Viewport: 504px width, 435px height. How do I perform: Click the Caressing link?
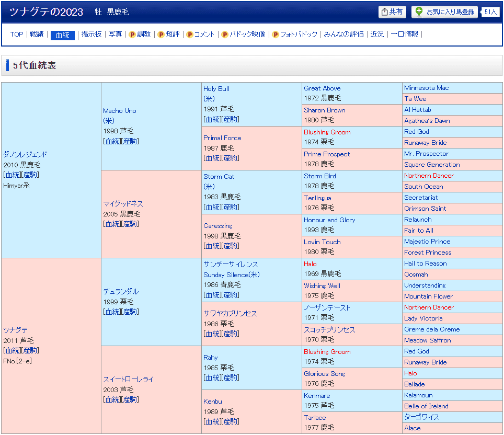217,226
